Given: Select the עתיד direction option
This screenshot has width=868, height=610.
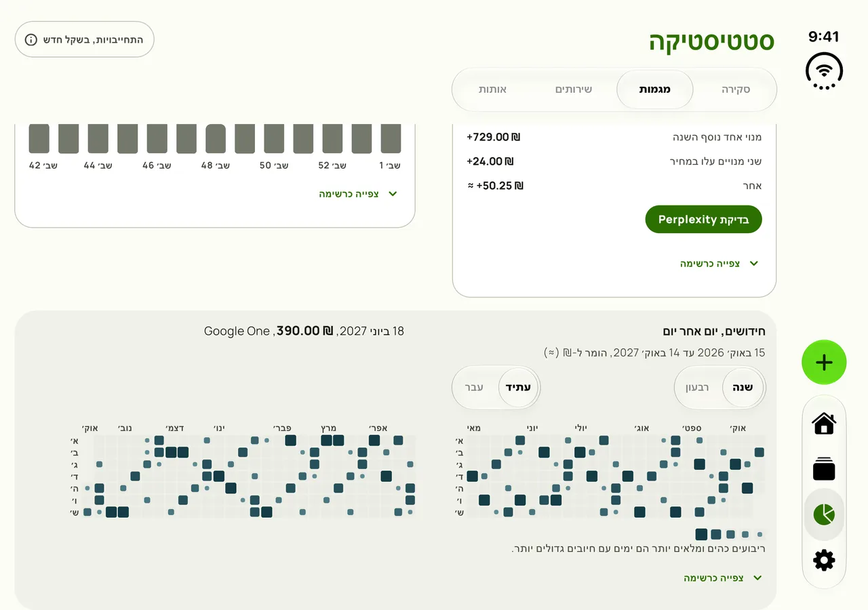Looking at the screenshot, I should tap(519, 388).
